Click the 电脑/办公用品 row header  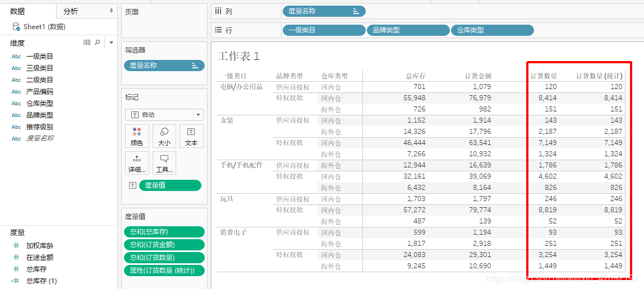point(241,87)
